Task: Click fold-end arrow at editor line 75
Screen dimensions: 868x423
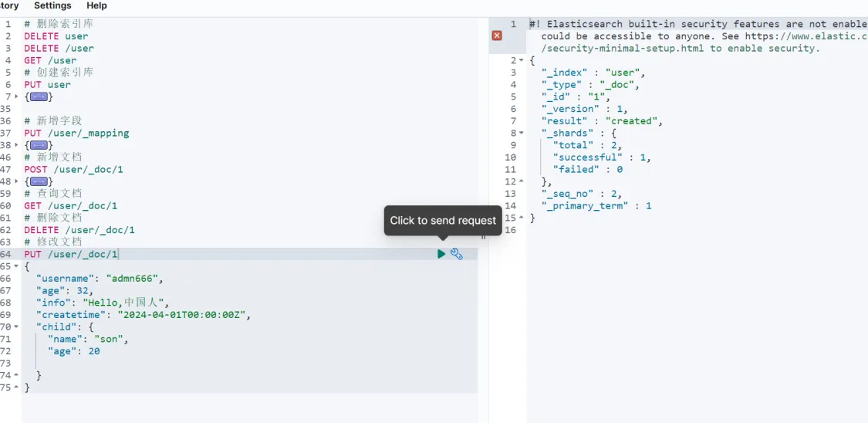Action: pos(16,387)
